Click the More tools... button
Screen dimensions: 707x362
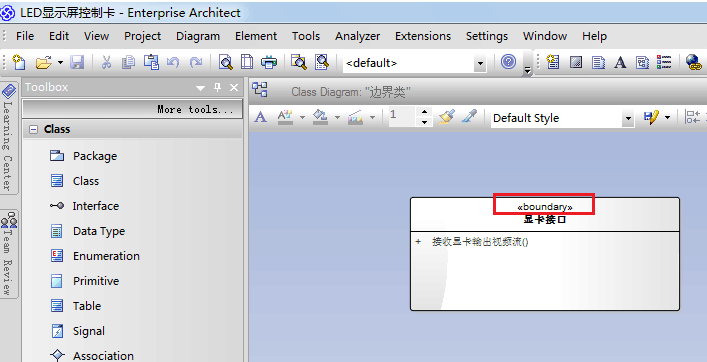(x=133, y=109)
